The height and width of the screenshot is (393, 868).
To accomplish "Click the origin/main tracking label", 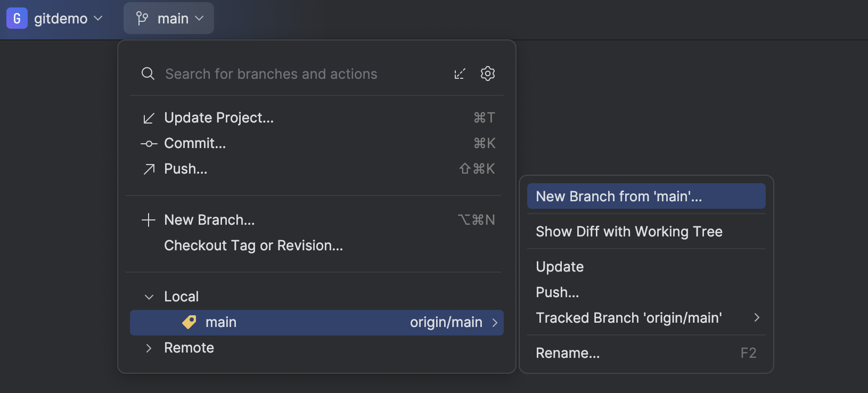I will (447, 322).
